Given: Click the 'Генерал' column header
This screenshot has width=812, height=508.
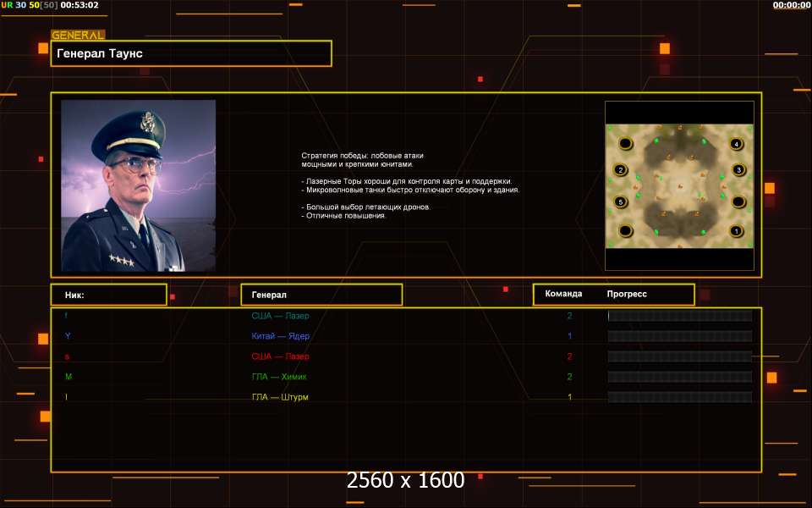Looking at the screenshot, I should click(x=321, y=295).
